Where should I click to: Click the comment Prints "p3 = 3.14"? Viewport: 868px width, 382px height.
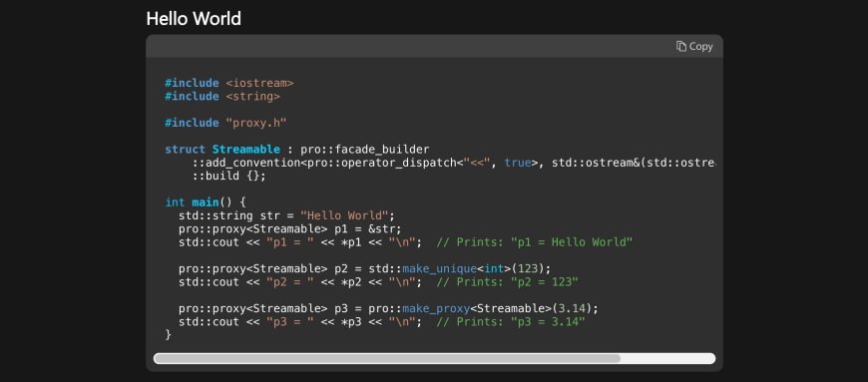[x=511, y=322]
